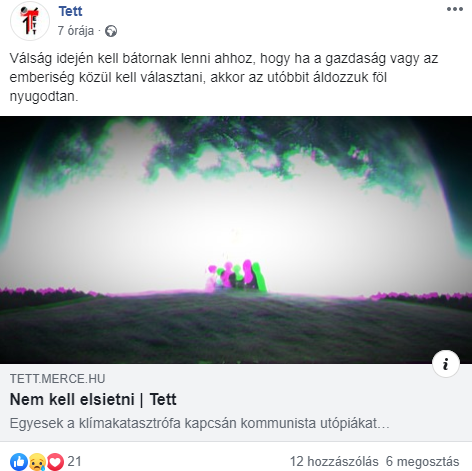Click the red heart reaction icon

(55, 462)
